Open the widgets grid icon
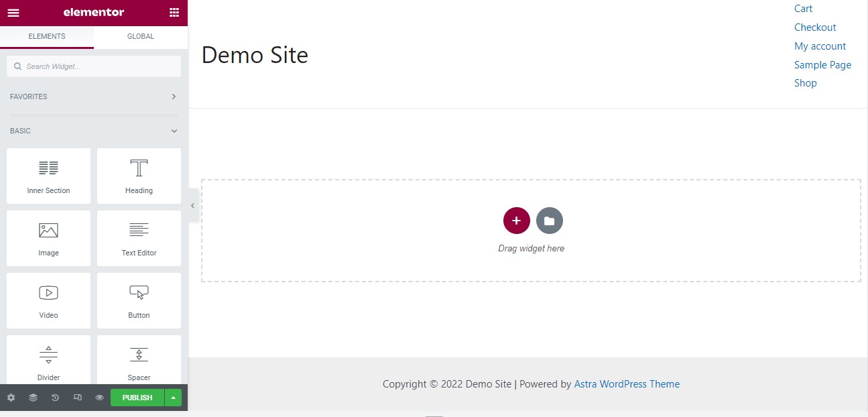 tap(174, 13)
